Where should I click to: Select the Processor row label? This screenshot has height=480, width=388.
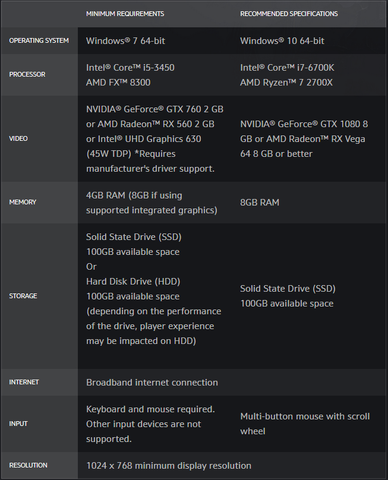(27, 74)
